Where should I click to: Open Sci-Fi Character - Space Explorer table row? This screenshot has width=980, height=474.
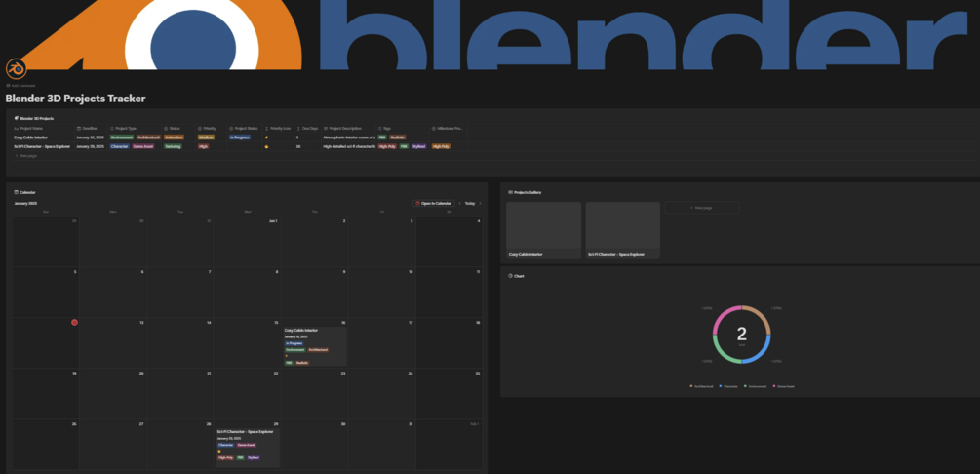click(x=42, y=146)
